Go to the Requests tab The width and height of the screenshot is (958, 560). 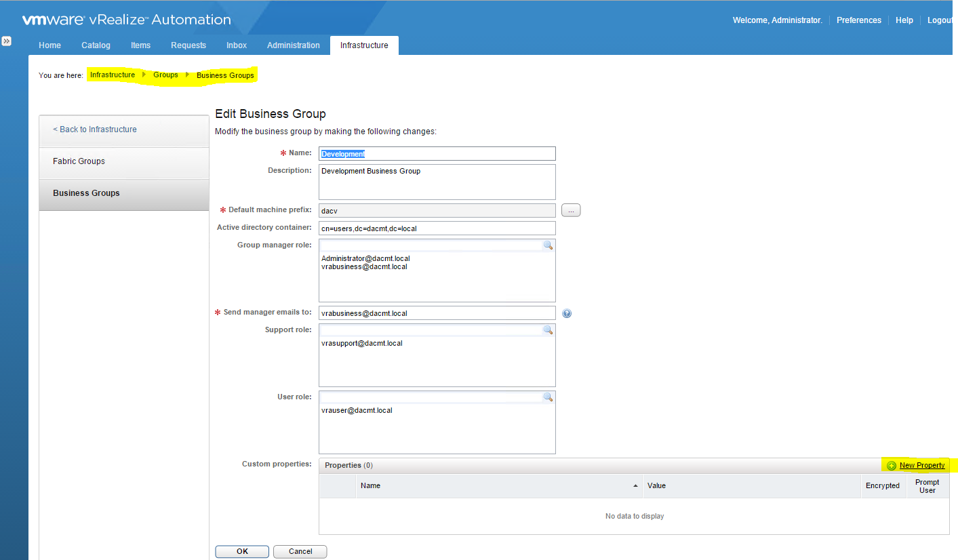188,45
